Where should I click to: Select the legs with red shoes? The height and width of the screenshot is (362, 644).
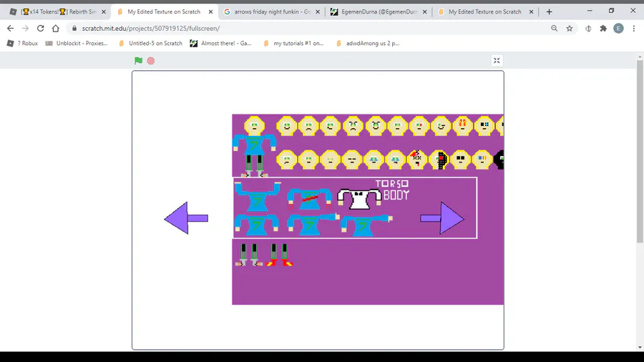(279, 255)
